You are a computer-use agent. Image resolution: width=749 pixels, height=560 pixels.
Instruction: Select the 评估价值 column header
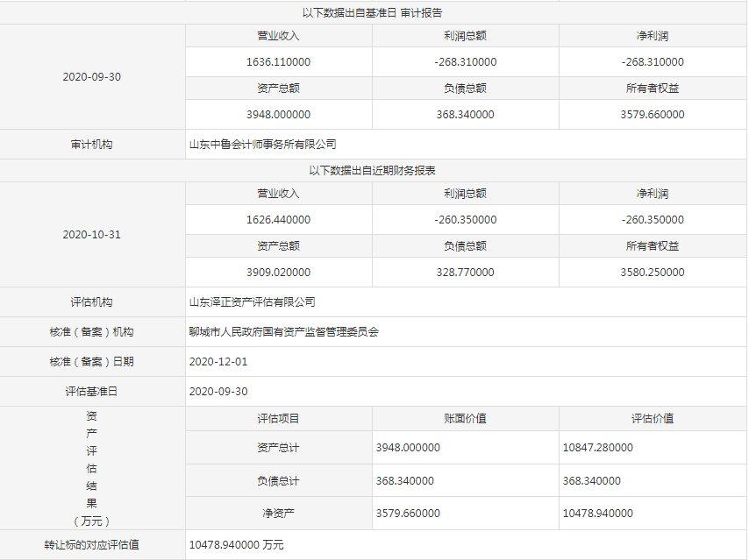click(x=653, y=419)
